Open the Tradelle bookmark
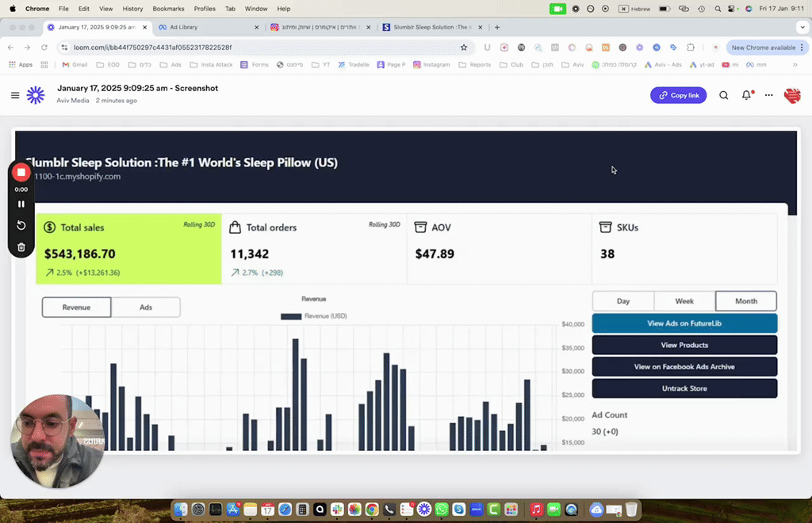The image size is (812, 523). [x=354, y=65]
